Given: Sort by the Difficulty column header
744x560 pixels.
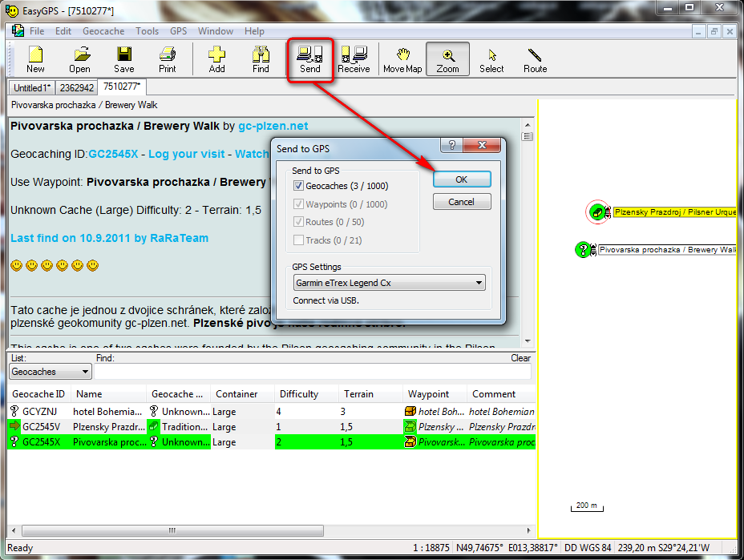Looking at the screenshot, I should pyautogui.click(x=306, y=394).
